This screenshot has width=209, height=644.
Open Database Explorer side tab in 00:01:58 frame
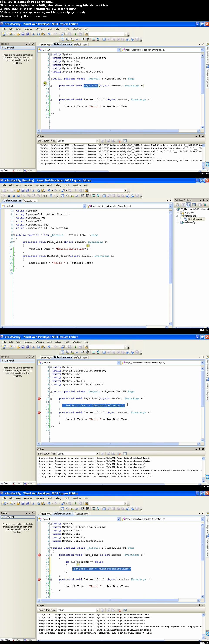(207, 76)
